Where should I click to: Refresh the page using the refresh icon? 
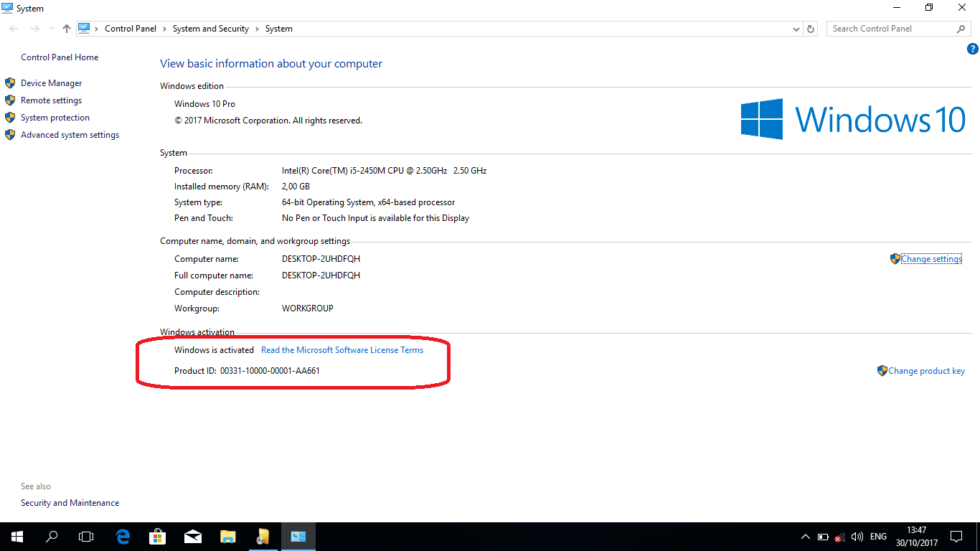(810, 28)
